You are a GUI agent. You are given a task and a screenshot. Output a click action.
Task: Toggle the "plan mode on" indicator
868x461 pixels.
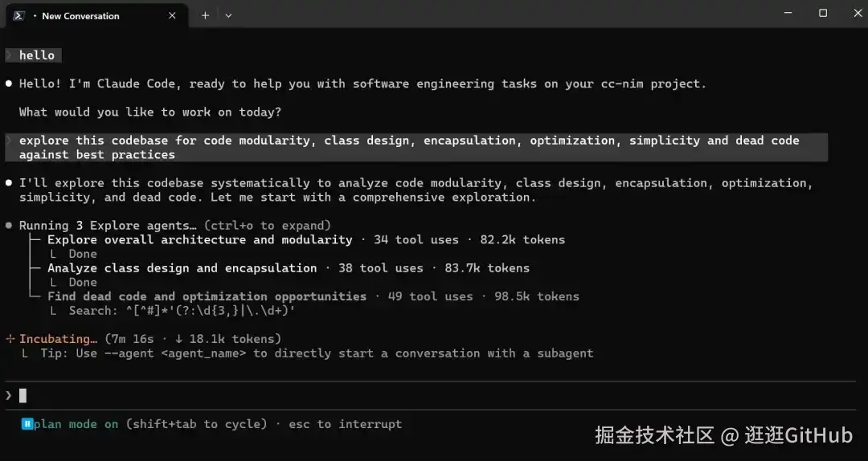point(76,424)
